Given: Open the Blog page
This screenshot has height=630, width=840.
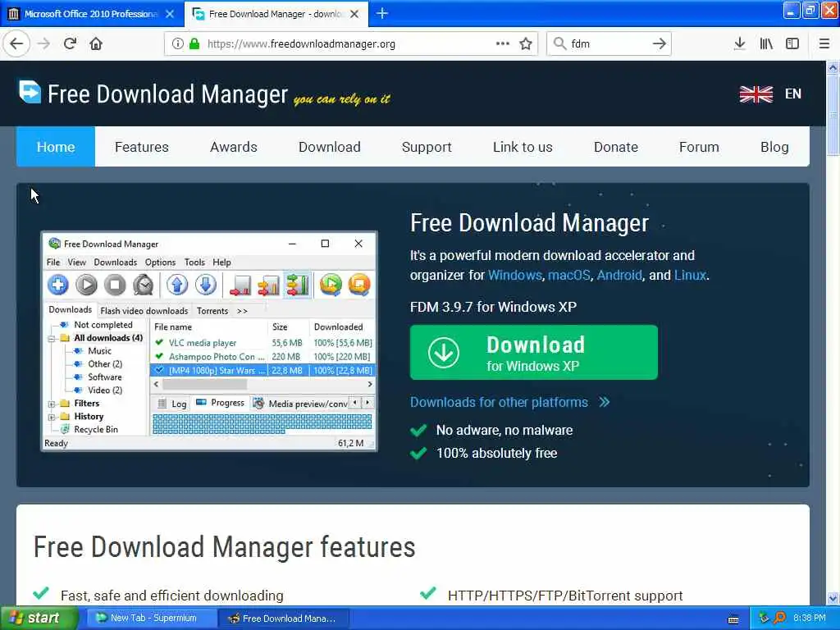Looking at the screenshot, I should [x=774, y=147].
